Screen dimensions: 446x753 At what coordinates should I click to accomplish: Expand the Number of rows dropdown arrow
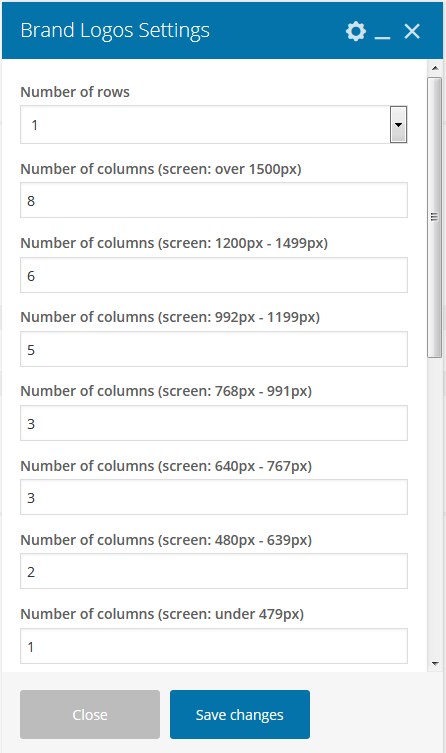[398, 124]
